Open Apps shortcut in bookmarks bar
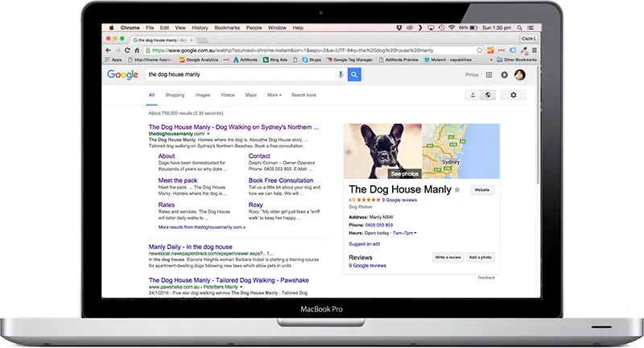The image size is (644, 348). (114, 60)
